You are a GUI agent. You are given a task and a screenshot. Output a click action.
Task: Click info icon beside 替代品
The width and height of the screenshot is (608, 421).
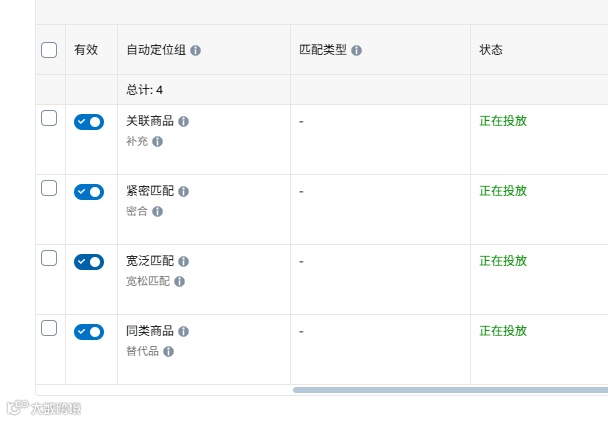coord(169,352)
